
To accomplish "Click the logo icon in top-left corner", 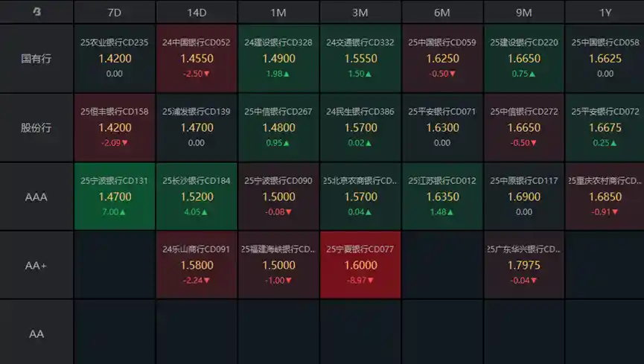I will [36, 12].
